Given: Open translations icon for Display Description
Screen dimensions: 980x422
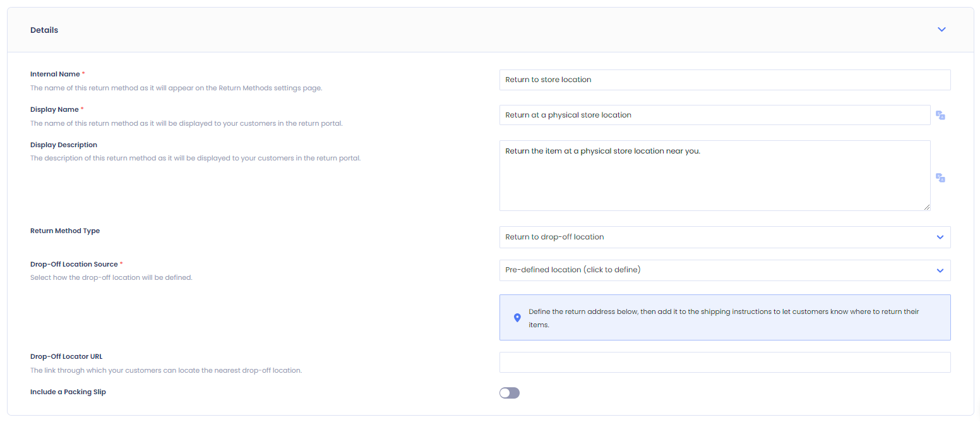Looking at the screenshot, I should click(940, 178).
